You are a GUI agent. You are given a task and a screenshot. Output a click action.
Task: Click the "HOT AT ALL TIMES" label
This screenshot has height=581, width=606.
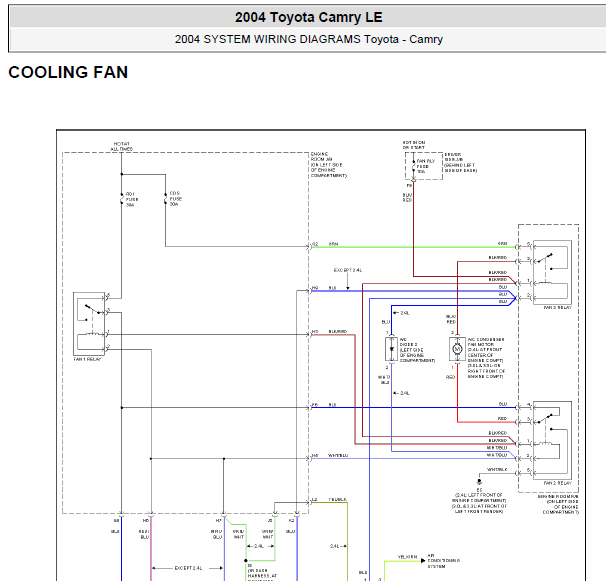pyautogui.click(x=122, y=146)
